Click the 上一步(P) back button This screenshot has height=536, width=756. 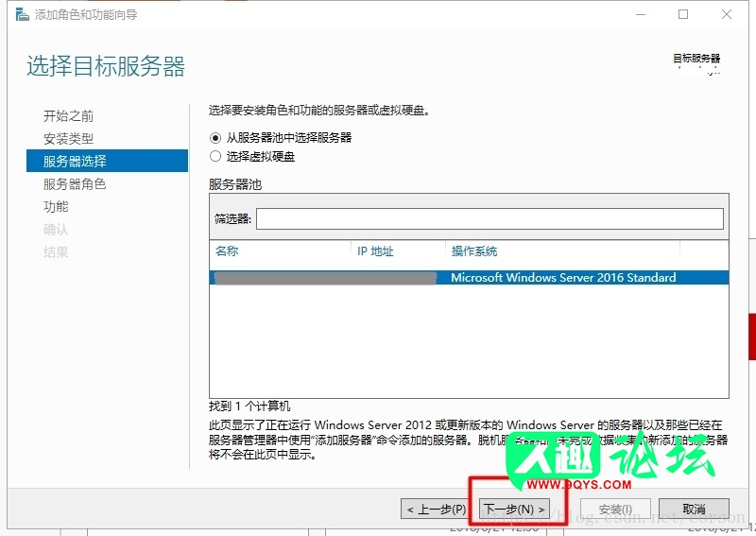(x=435, y=509)
